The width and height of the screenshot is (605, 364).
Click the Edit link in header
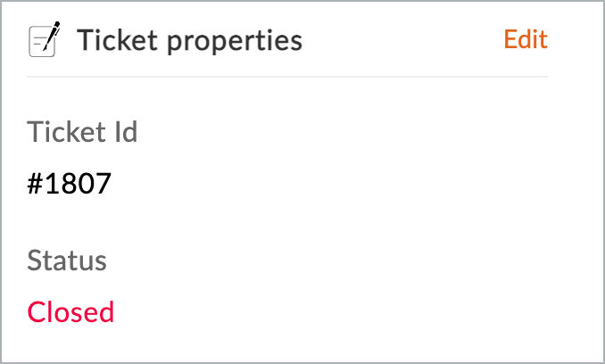[x=525, y=40]
